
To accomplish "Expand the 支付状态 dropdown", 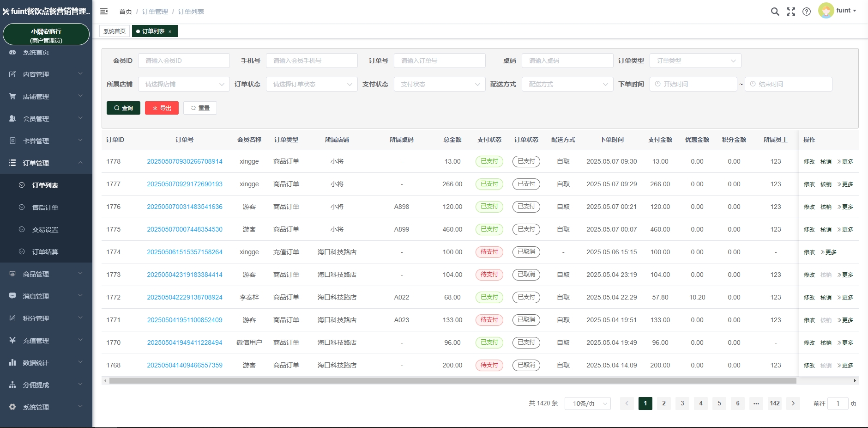I will click(x=439, y=84).
